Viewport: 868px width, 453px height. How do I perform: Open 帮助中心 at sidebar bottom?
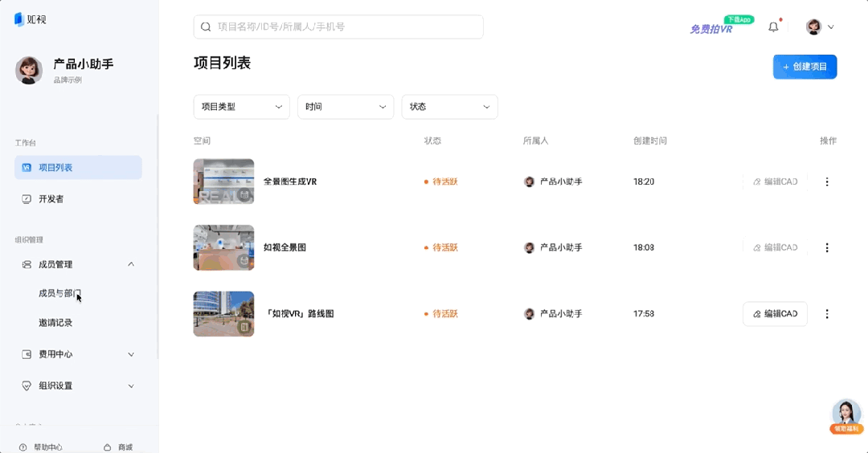pyautogui.click(x=47, y=447)
